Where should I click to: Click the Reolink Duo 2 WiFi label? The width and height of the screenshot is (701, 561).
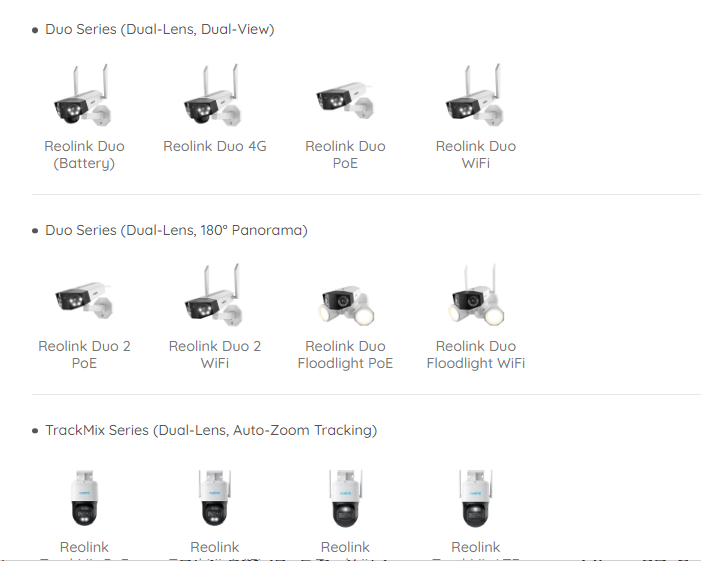(x=215, y=354)
